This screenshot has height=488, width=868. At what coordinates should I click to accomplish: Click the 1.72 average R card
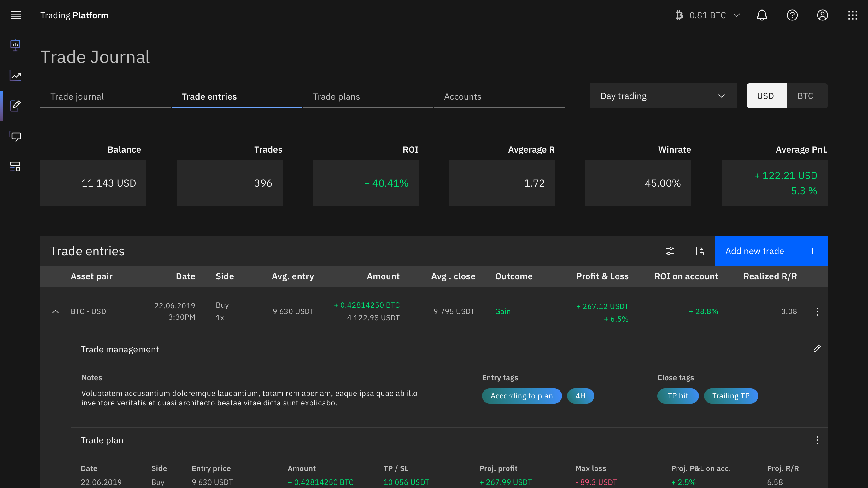(502, 183)
